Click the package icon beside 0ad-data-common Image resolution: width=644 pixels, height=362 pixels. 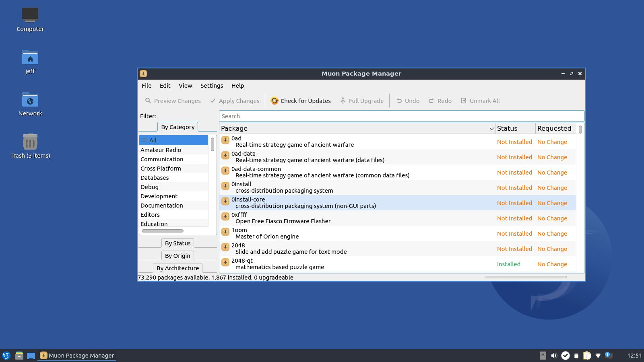225,171
